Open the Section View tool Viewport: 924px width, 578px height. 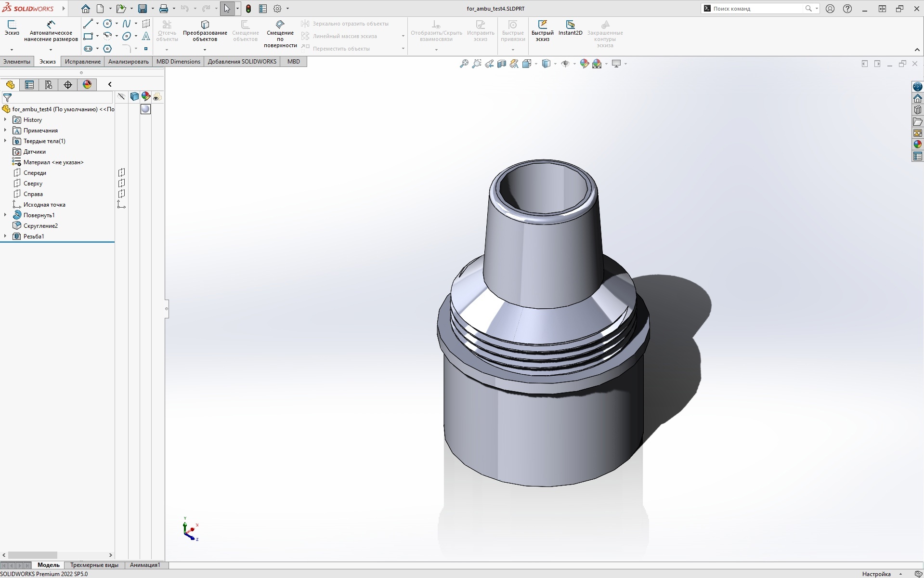pyautogui.click(x=502, y=64)
